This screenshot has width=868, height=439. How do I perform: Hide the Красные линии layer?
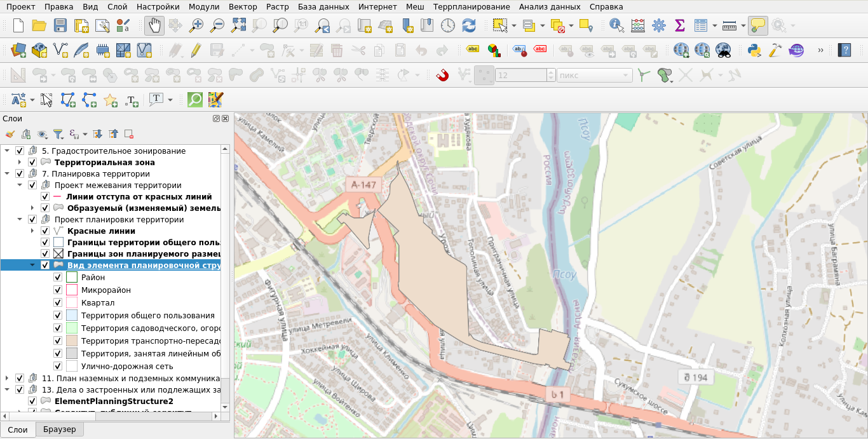coord(44,230)
